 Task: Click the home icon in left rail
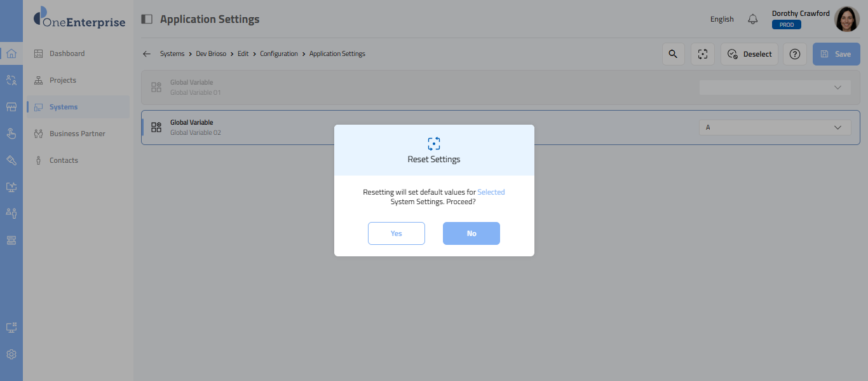coord(11,53)
